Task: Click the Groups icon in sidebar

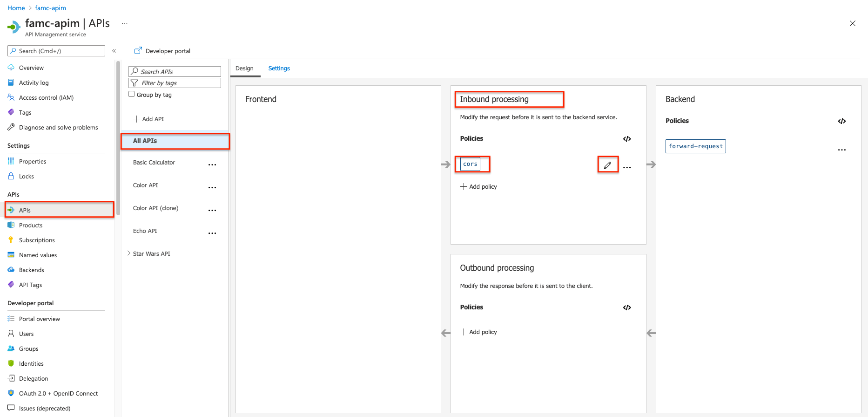Action: 11,349
